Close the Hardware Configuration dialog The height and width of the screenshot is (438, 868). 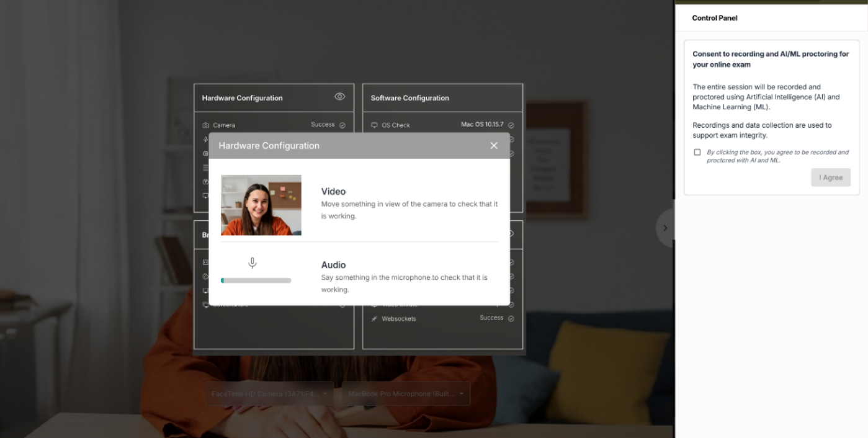coord(494,145)
